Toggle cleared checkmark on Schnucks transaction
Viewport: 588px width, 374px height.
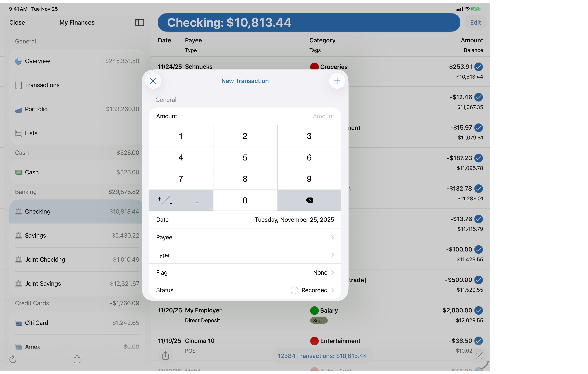pos(478,67)
